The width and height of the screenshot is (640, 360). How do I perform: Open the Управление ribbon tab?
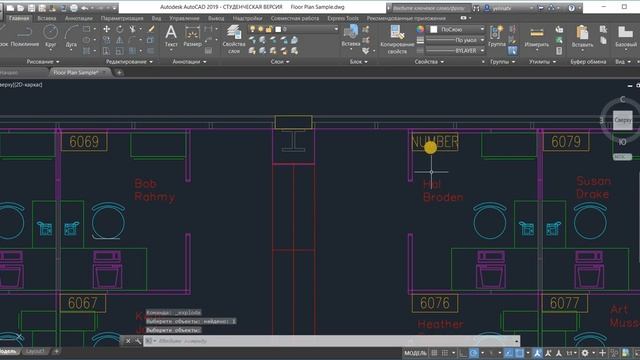184,18
